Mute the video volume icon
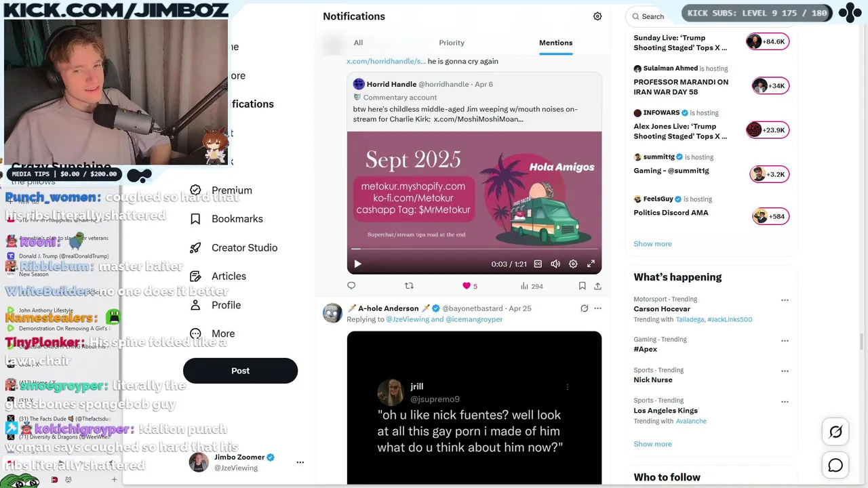The width and height of the screenshot is (868, 488). [x=555, y=264]
